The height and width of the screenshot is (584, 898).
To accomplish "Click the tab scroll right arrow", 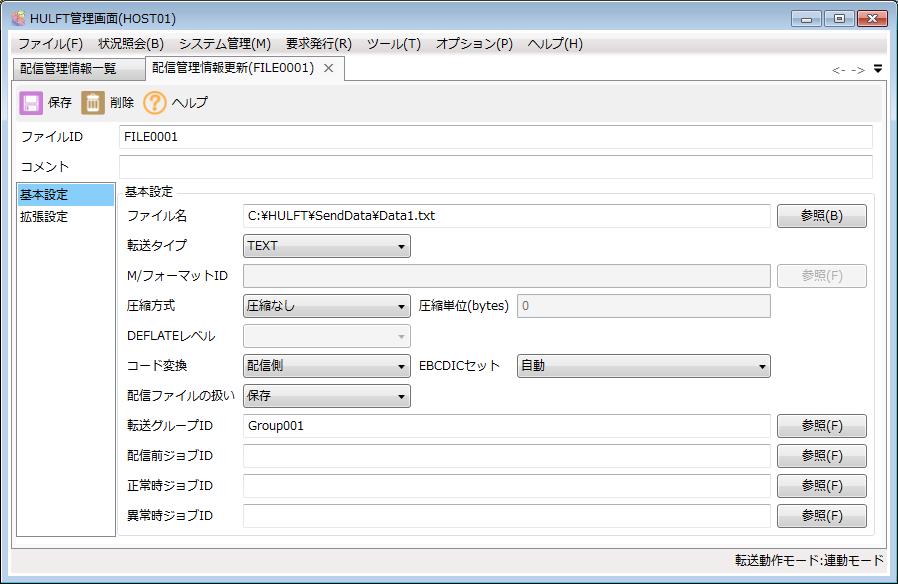I will point(857,70).
